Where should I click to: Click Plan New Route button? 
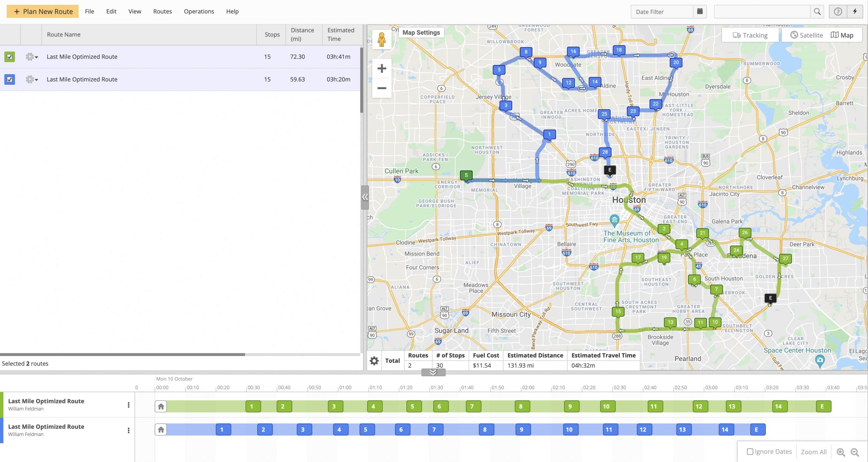(x=43, y=12)
